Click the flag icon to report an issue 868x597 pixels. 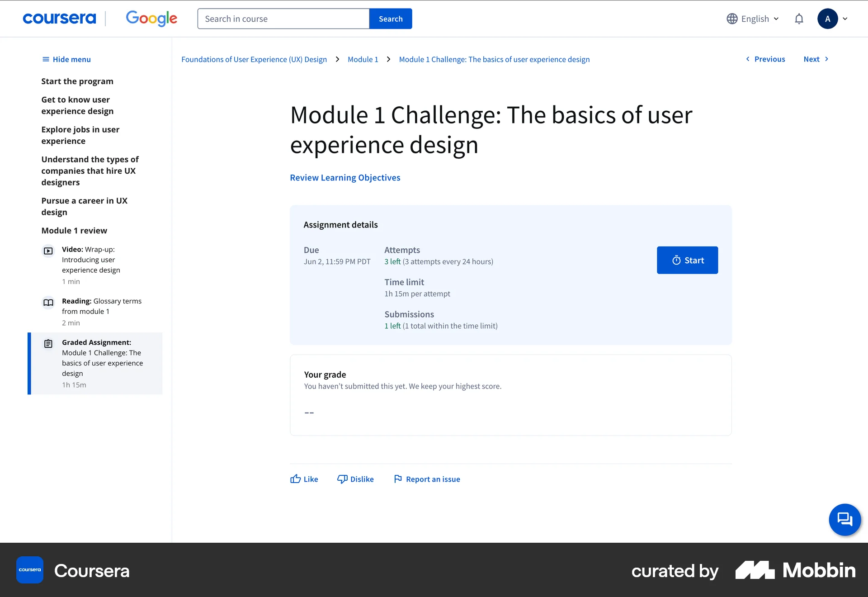[397, 479]
